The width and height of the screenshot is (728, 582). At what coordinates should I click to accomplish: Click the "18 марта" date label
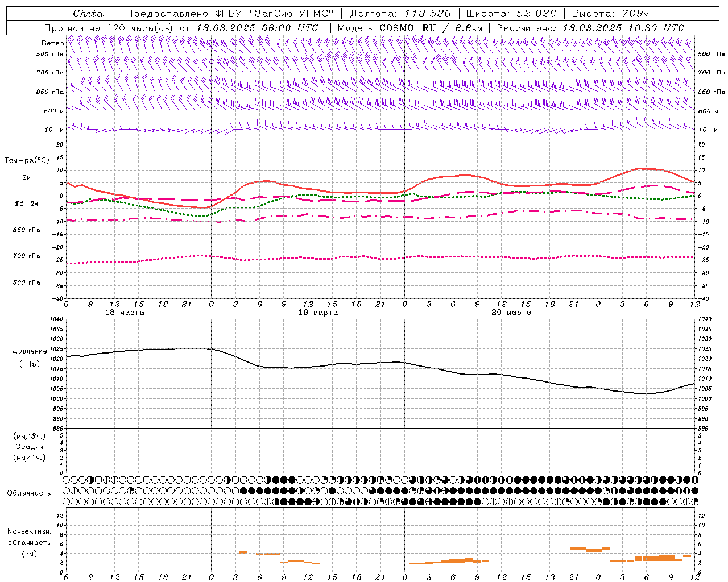point(125,313)
